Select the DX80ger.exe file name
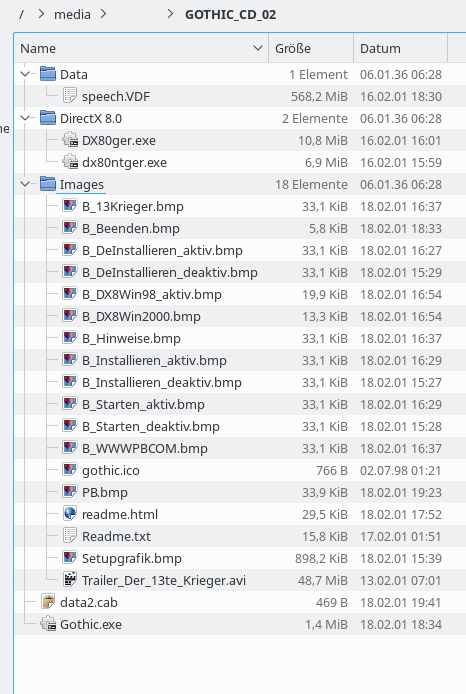This screenshot has height=694, width=466. [x=119, y=141]
